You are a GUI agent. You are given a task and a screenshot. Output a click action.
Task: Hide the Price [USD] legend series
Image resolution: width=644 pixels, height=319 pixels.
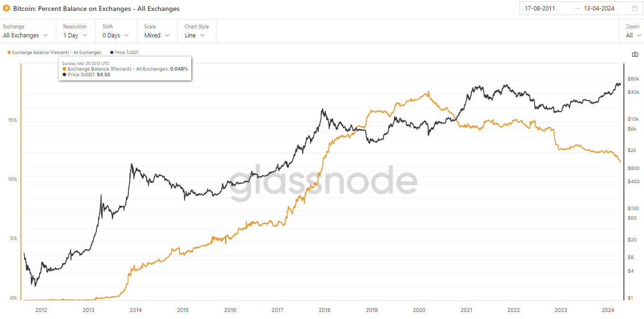pos(124,53)
